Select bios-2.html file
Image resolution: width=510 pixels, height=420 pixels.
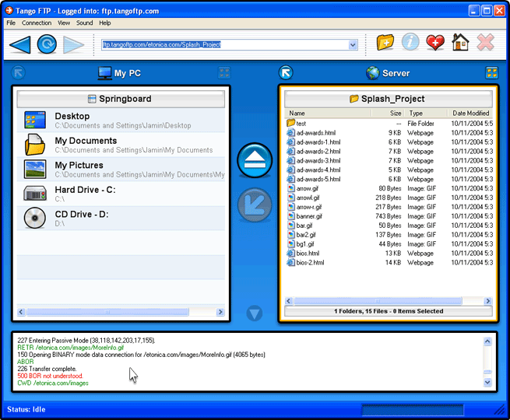tap(389, 262)
